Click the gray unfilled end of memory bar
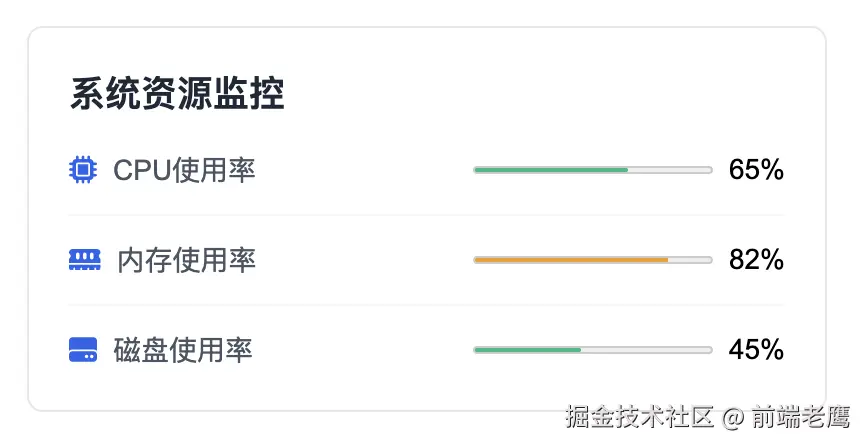Screen dimensions: 866x446 [x=690, y=260]
